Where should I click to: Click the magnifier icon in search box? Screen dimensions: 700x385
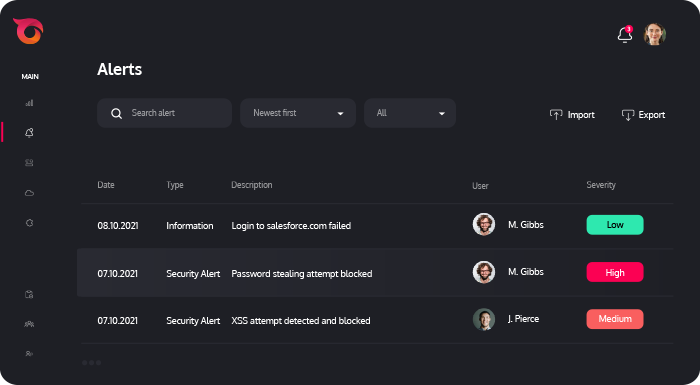coord(116,113)
